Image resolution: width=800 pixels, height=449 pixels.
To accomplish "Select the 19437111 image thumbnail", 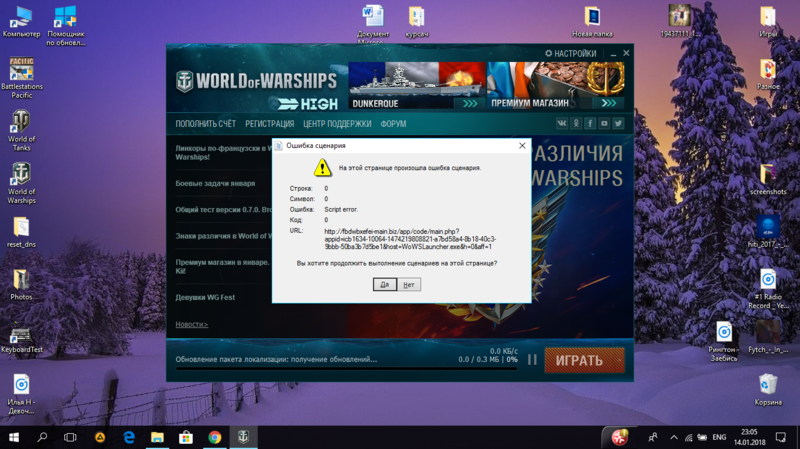I will point(680,21).
